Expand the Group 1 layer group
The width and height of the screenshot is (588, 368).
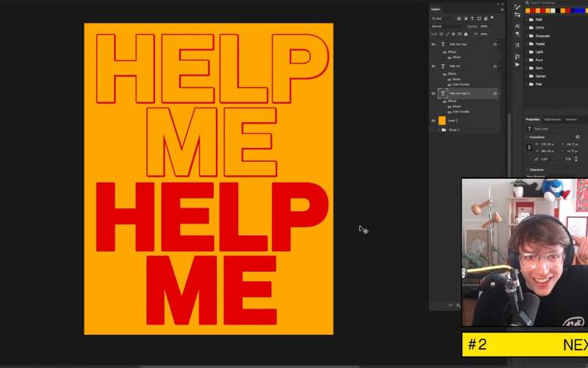tap(439, 130)
